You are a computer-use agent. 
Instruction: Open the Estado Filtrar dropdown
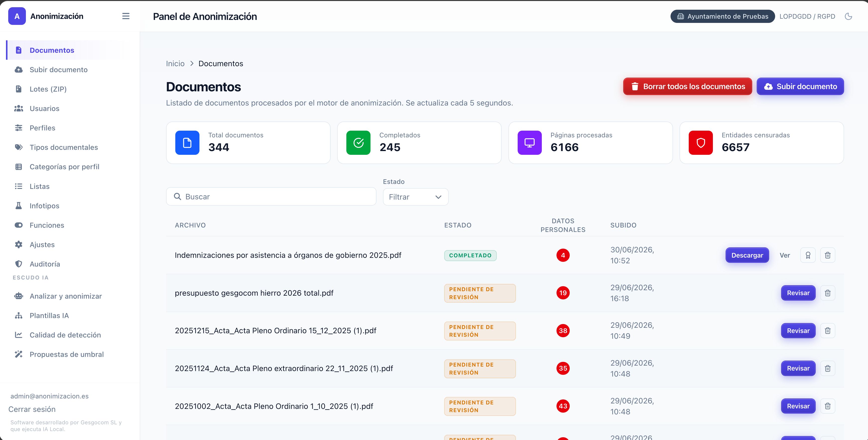(416, 197)
